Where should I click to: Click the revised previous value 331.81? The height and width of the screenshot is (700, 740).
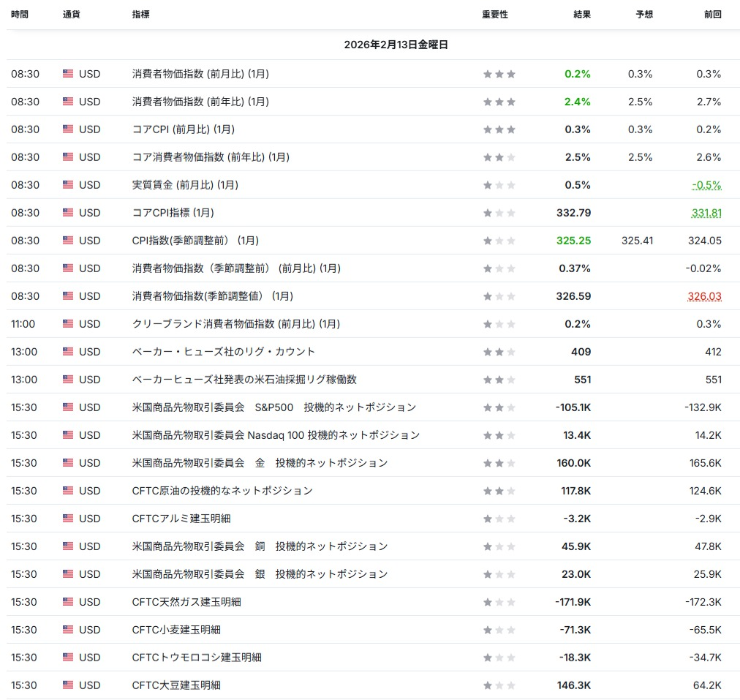[706, 213]
